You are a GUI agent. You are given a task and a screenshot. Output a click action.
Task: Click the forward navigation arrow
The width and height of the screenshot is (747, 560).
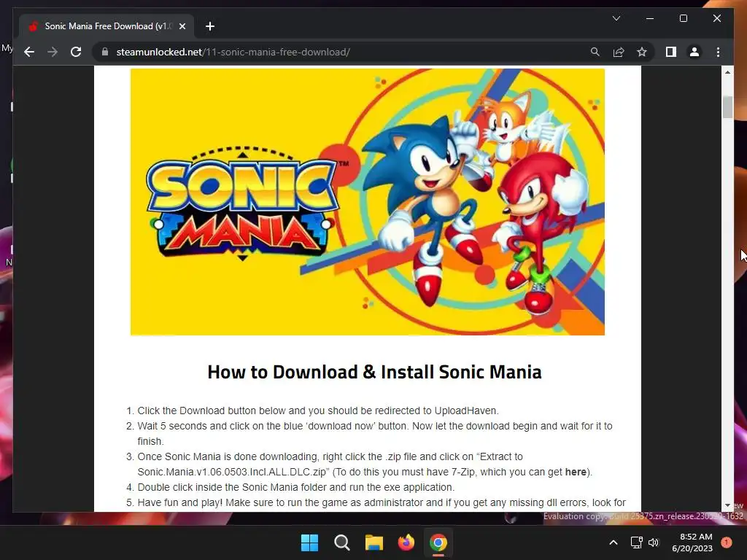53,52
